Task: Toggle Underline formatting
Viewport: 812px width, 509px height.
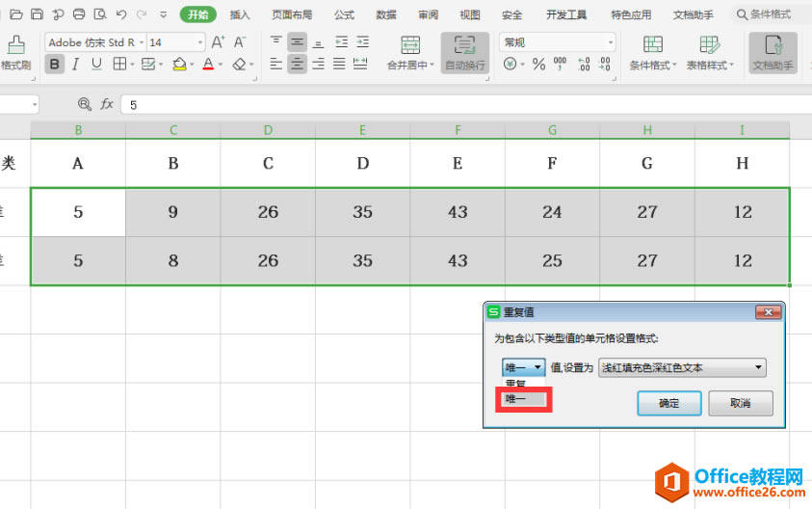Action: [x=96, y=65]
